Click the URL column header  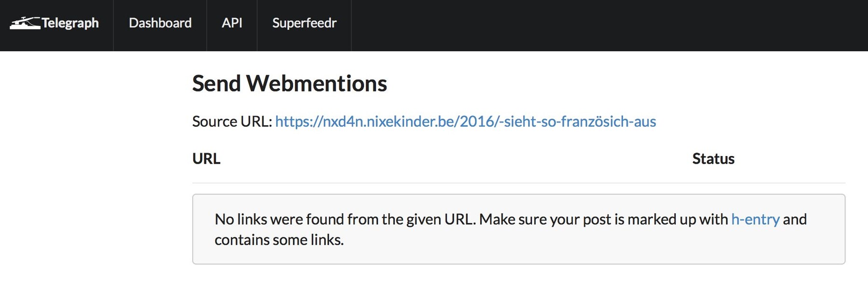pos(206,159)
